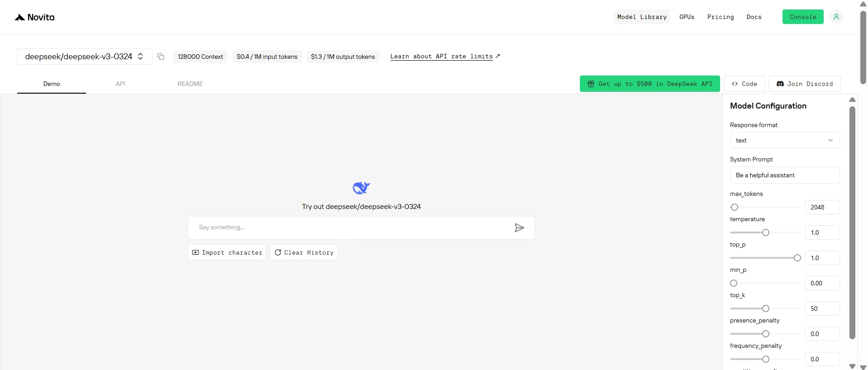Switch to the API tab
Viewport: 868px width, 370px height.
click(x=120, y=84)
